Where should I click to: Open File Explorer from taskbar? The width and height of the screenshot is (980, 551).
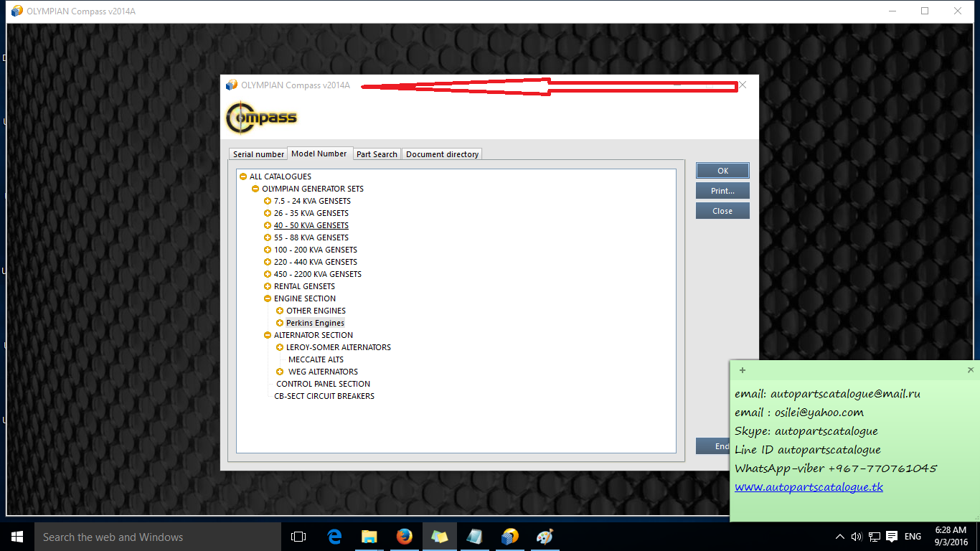coord(369,537)
